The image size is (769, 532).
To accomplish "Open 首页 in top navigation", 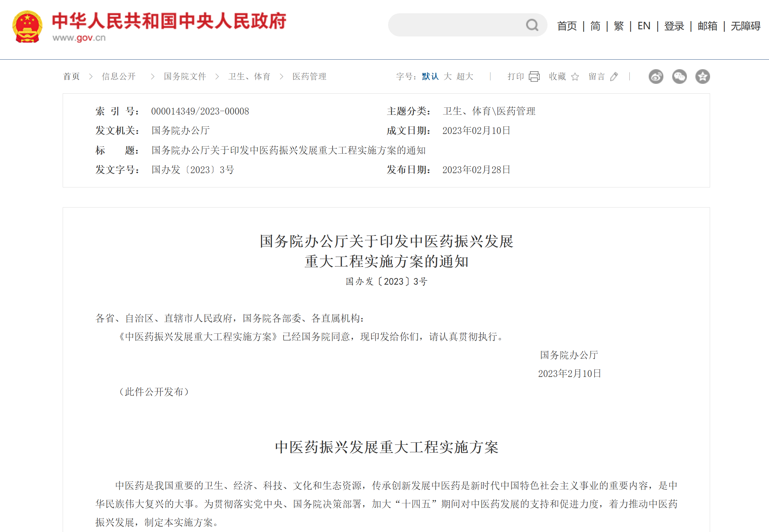I will point(567,26).
